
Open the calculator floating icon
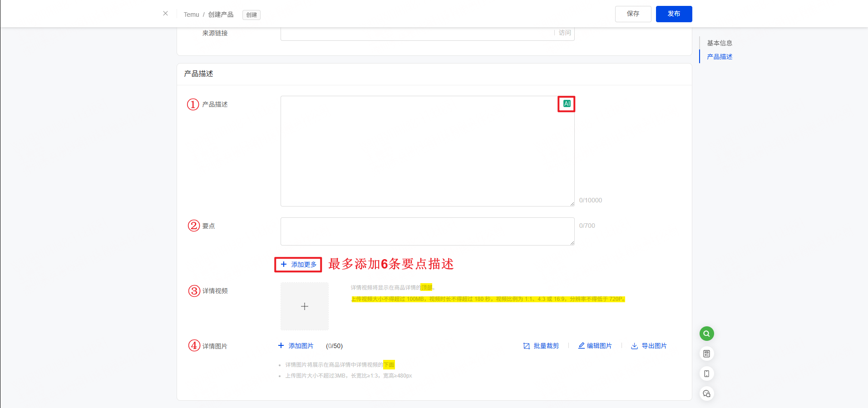(x=706, y=354)
